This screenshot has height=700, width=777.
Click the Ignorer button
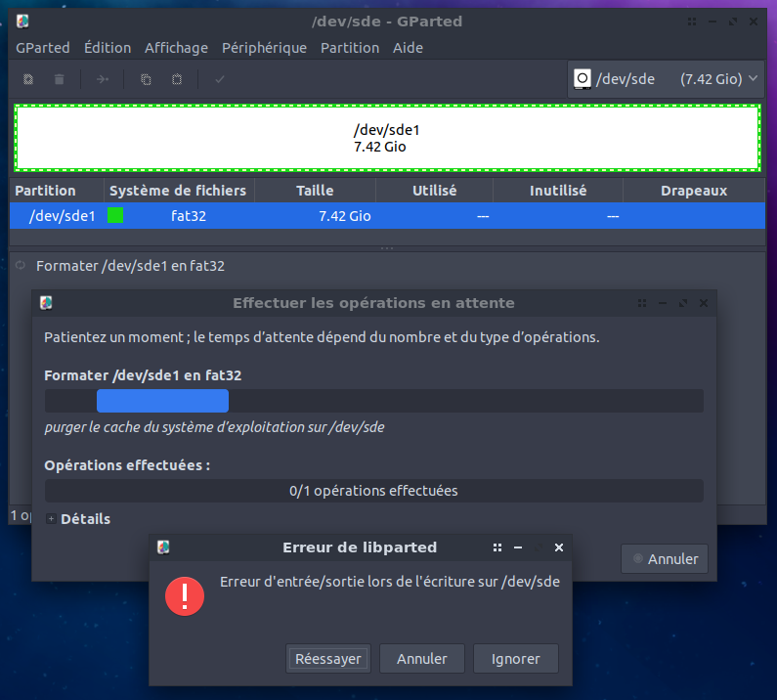click(516, 659)
